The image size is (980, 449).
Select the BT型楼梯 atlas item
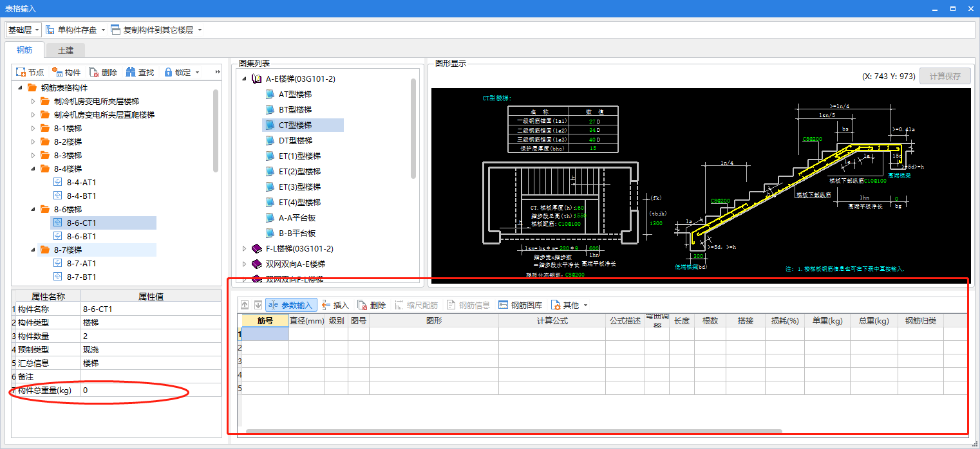click(295, 109)
